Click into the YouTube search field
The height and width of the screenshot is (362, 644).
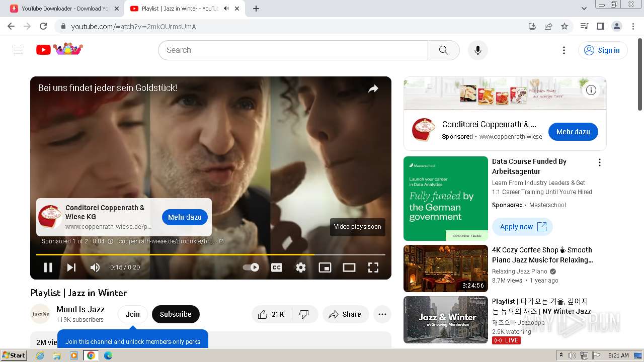tap(293, 50)
